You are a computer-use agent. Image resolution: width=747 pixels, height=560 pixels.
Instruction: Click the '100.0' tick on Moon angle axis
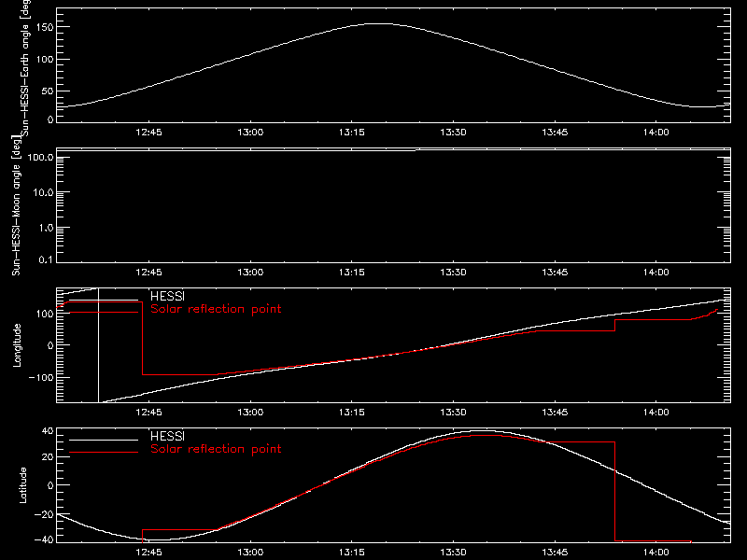pyautogui.click(x=40, y=158)
